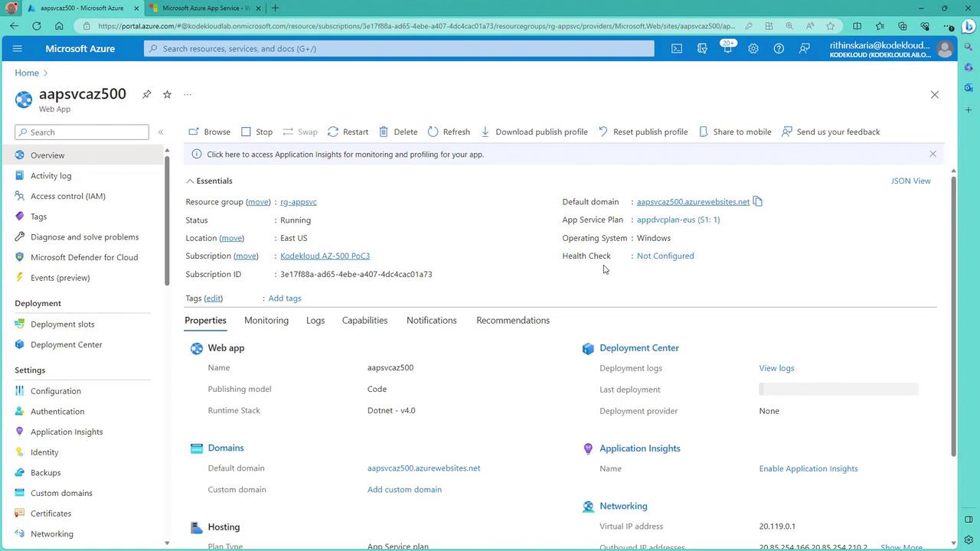Pin aapsvcaz500 to dashboard
The width and height of the screenshot is (980, 551).
coord(146,94)
